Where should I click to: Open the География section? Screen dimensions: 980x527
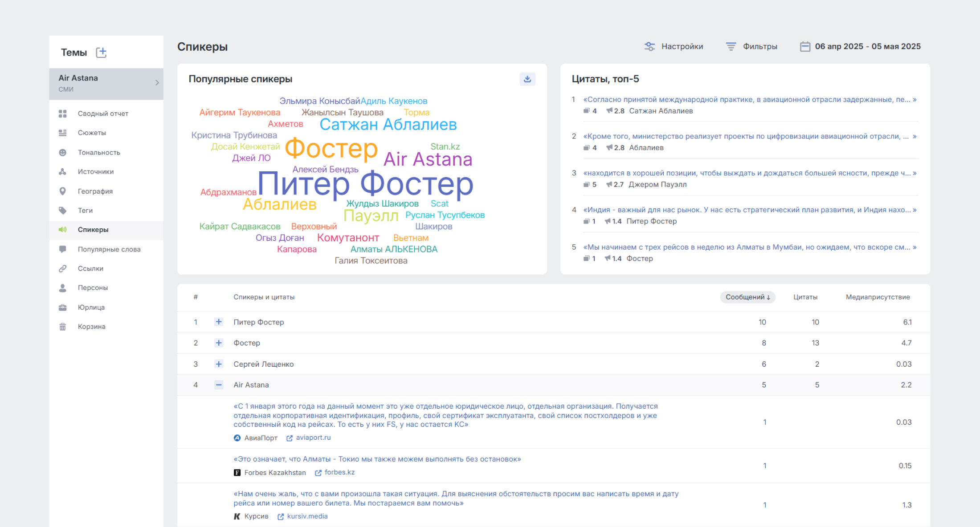click(x=95, y=191)
